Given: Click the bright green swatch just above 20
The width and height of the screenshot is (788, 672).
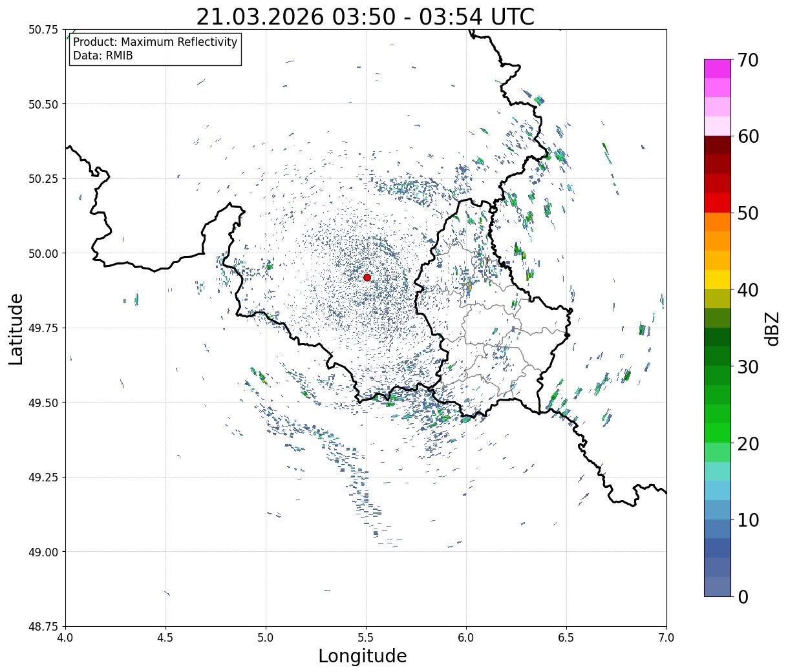Looking at the screenshot, I should [x=718, y=433].
